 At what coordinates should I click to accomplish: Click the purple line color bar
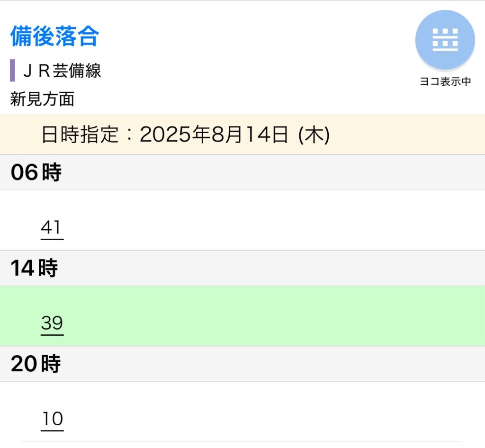[13, 71]
